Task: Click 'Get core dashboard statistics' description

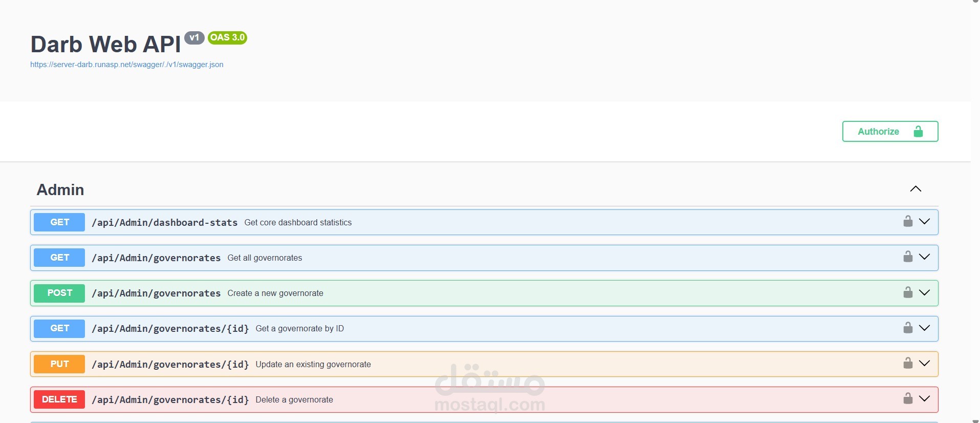Action: click(x=298, y=222)
